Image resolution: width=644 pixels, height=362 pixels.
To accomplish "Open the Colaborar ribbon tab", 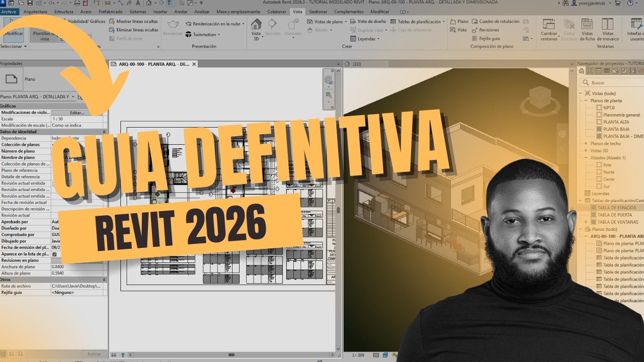I will [x=277, y=12].
